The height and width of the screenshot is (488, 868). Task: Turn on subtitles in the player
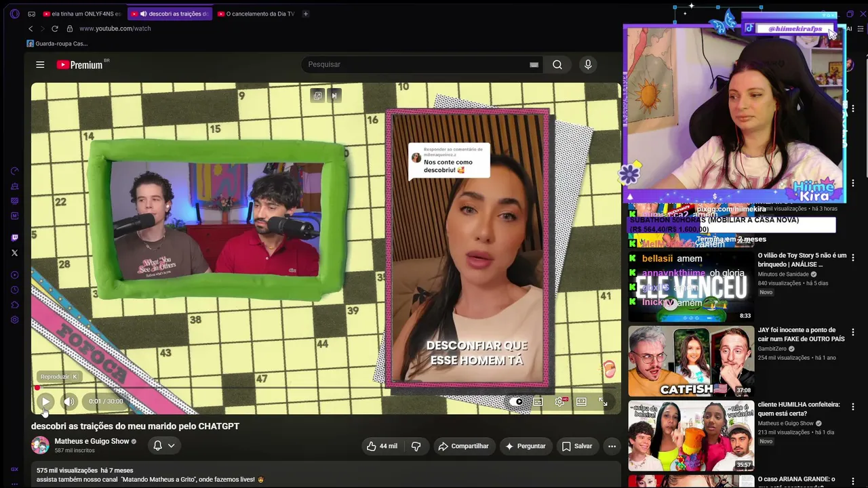(x=538, y=401)
